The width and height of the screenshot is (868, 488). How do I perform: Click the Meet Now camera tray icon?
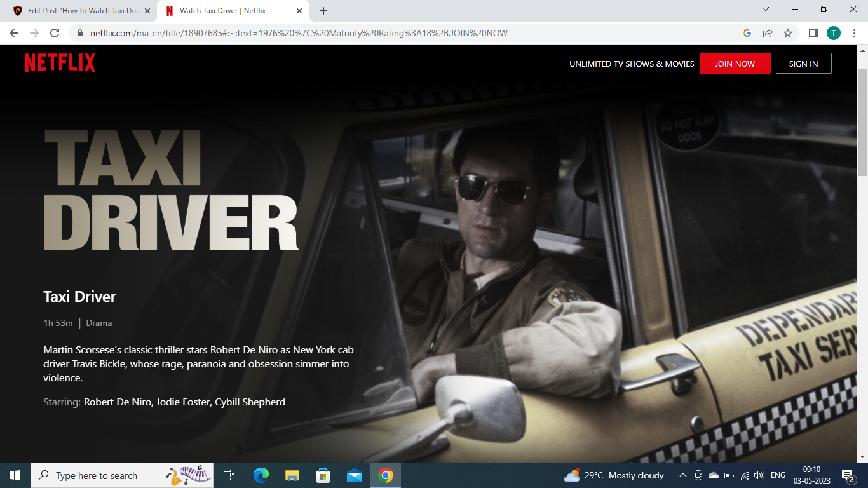698,475
